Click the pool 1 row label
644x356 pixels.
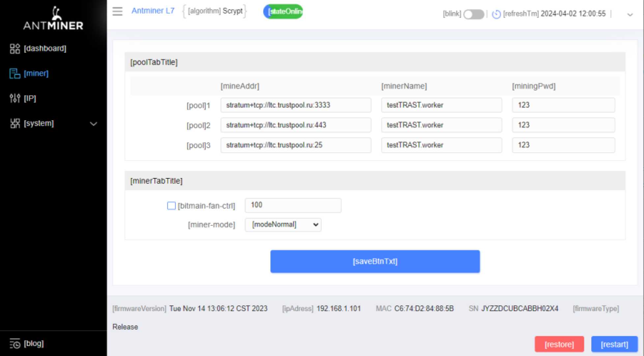[x=198, y=106]
